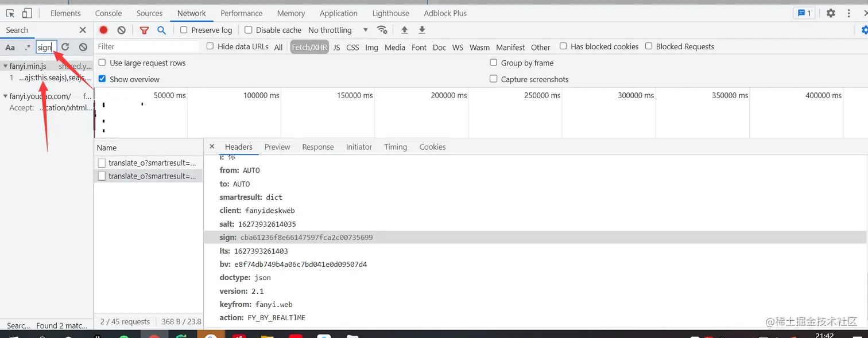Close the request details pane
Screen dimensions: 868x338
pyautogui.click(x=212, y=147)
